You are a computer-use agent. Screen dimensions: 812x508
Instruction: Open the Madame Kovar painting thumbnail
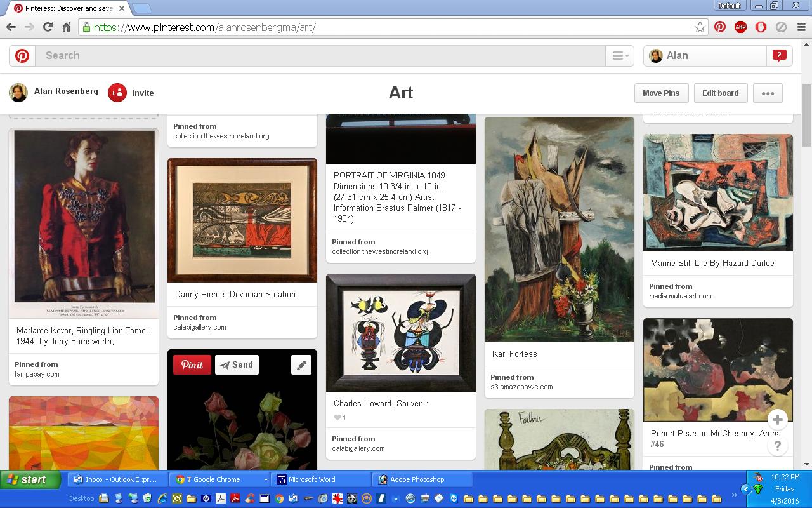click(84, 224)
